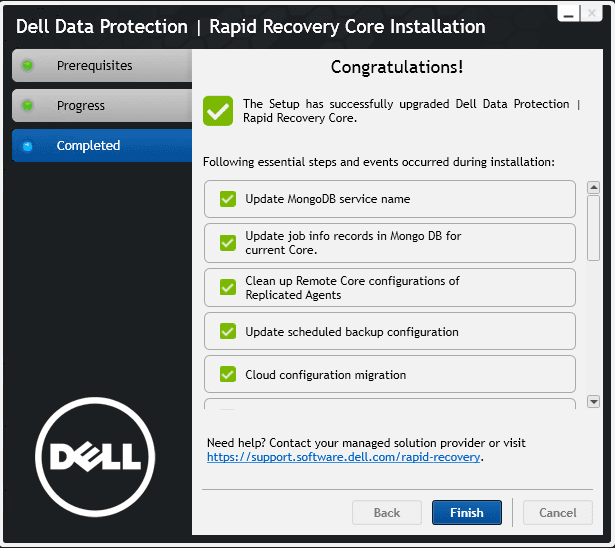The image size is (615, 548).
Task: Click the Back button
Action: point(386,513)
